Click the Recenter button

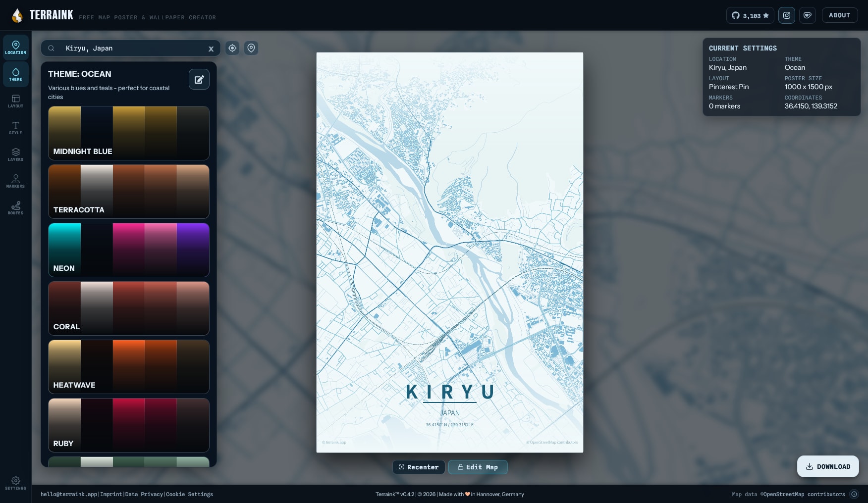tap(419, 467)
